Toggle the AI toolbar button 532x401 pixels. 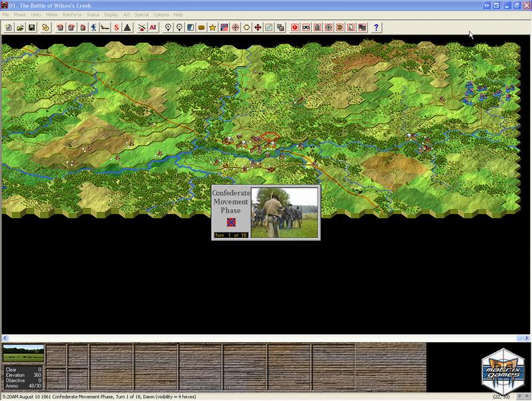pos(153,27)
